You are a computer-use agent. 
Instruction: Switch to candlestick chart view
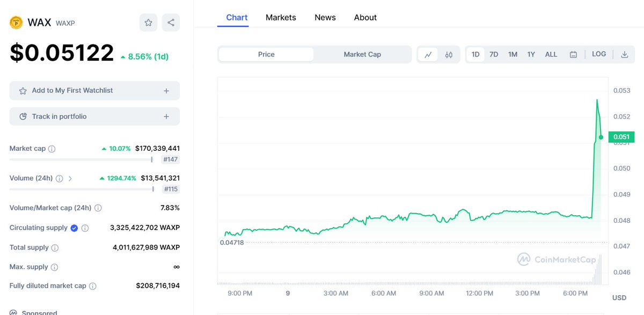(x=449, y=54)
